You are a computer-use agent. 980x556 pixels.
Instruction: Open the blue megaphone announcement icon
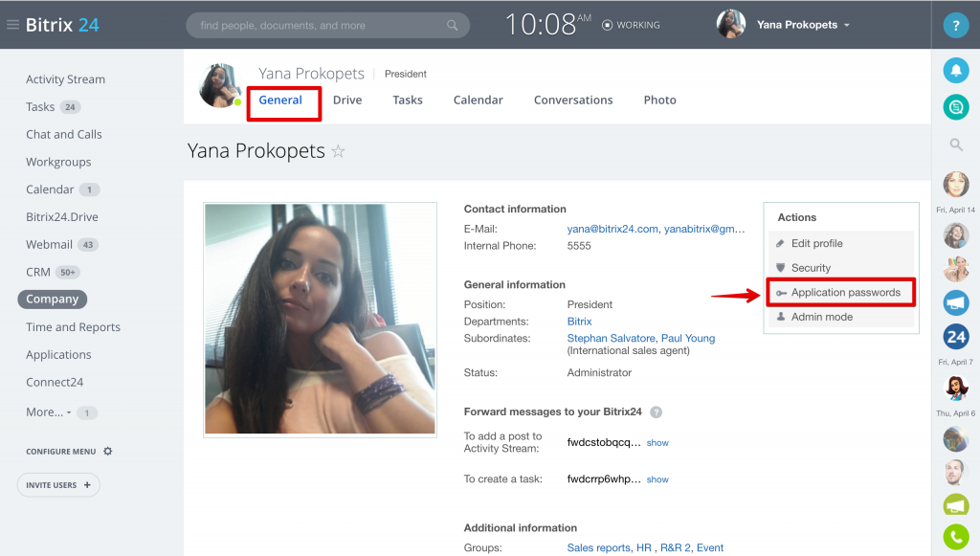pyautogui.click(x=956, y=303)
